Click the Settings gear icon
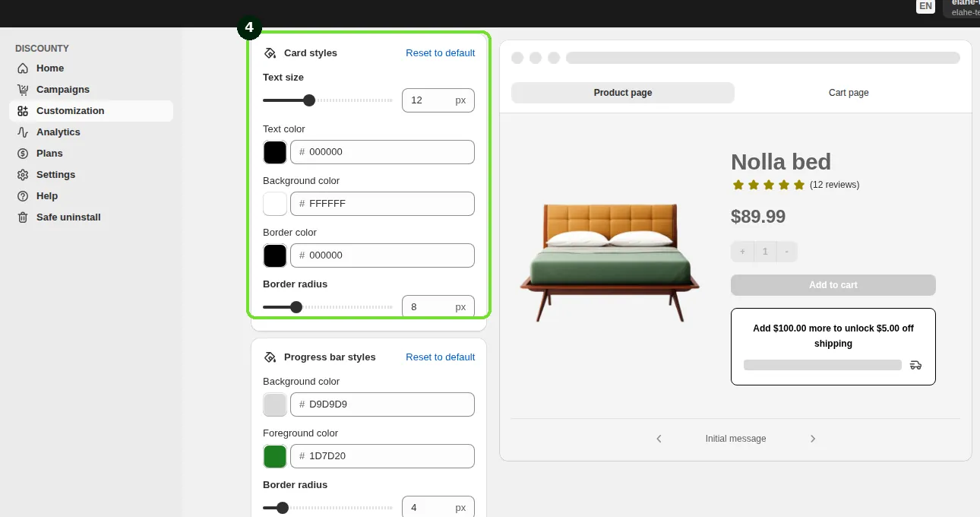Viewport: 980px width, 517px height. click(x=23, y=175)
